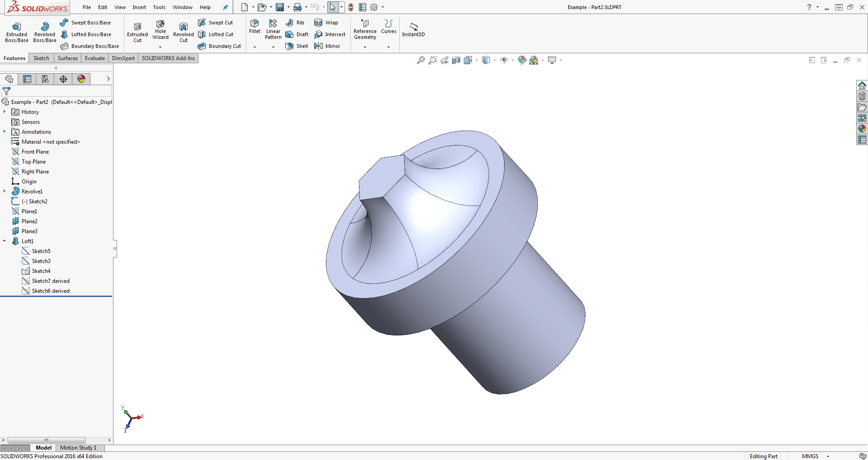Expand the FeatureManager tabs with the arrow
Screen dimensions: 868x460
[108, 79]
